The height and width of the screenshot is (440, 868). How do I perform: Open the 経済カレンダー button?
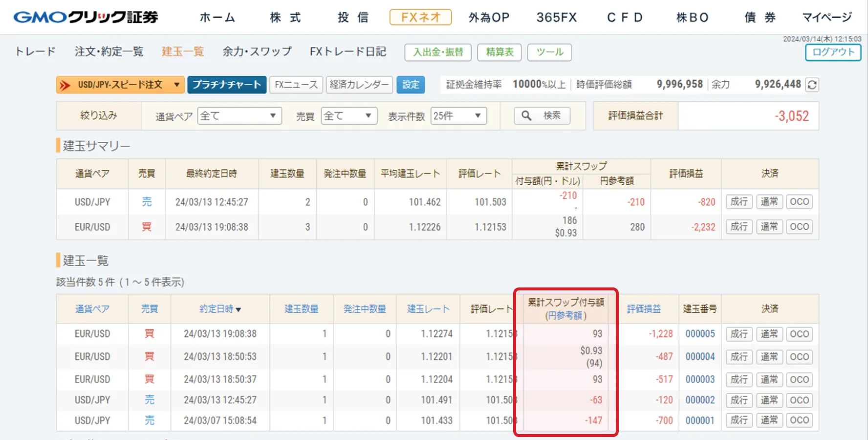[359, 85]
